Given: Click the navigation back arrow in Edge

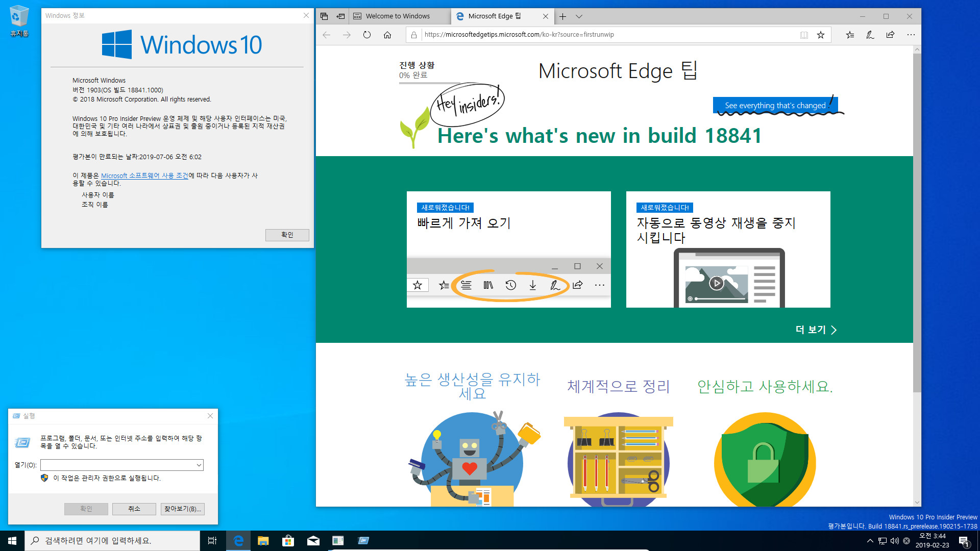Looking at the screenshot, I should click(327, 34).
